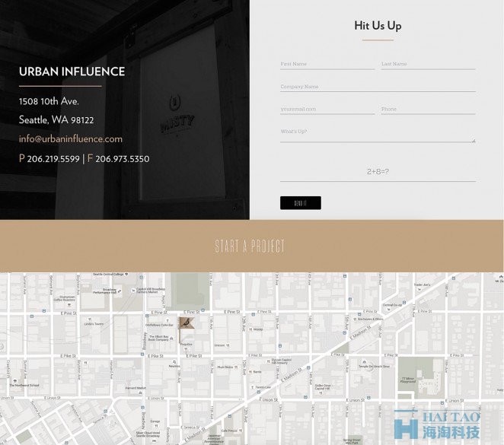Click the Skillet Diner restaurant icon
Screen dimensions: 504x445
point(321,393)
